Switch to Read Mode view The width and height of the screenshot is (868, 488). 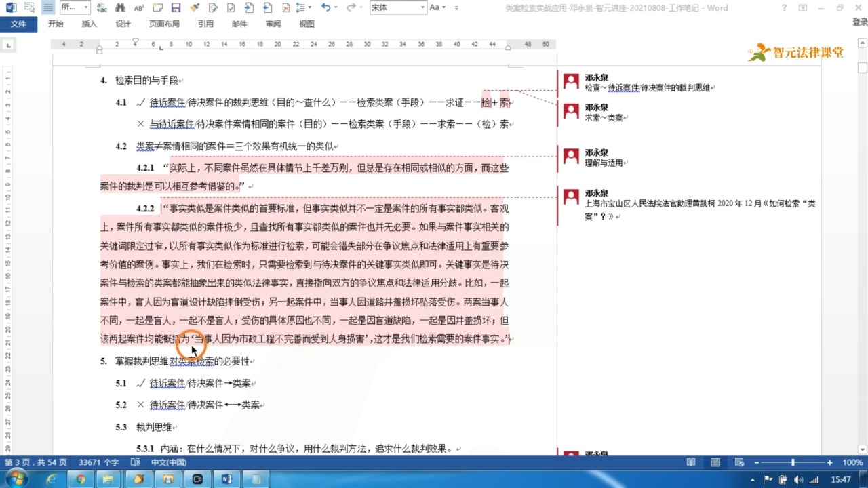[x=691, y=462]
